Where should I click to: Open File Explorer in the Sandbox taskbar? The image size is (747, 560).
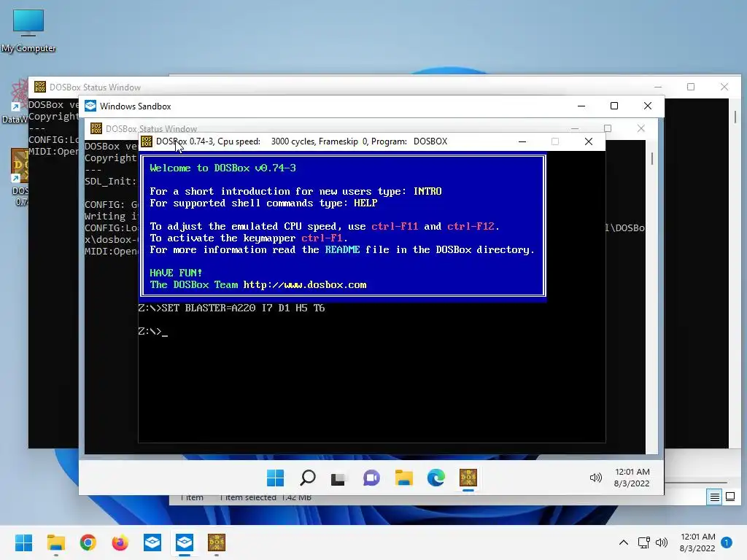click(x=403, y=478)
